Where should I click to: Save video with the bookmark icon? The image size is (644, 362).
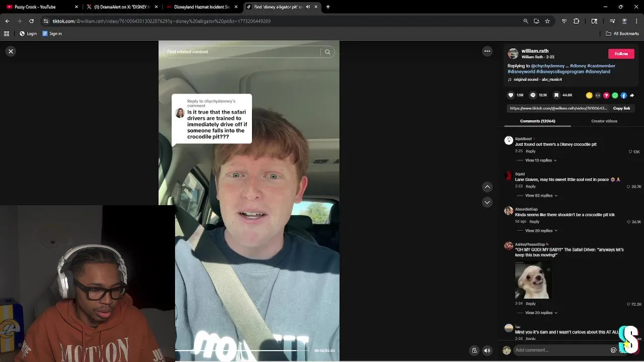pos(556,95)
